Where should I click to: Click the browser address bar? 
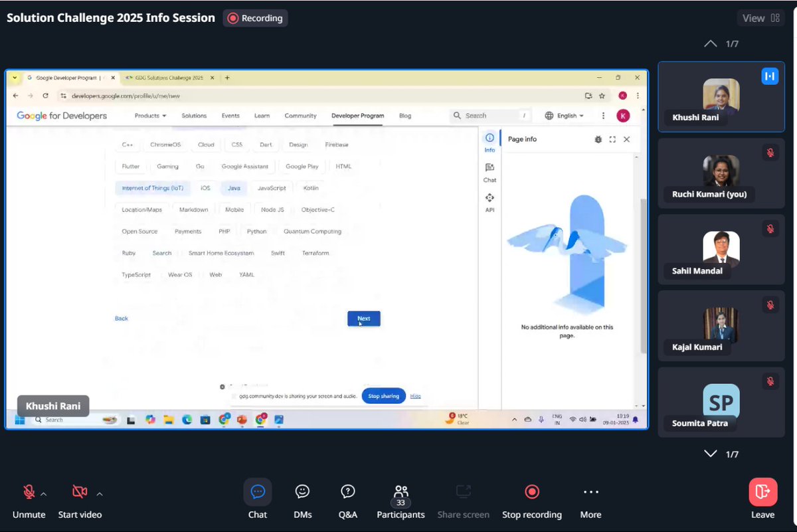(319, 96)
